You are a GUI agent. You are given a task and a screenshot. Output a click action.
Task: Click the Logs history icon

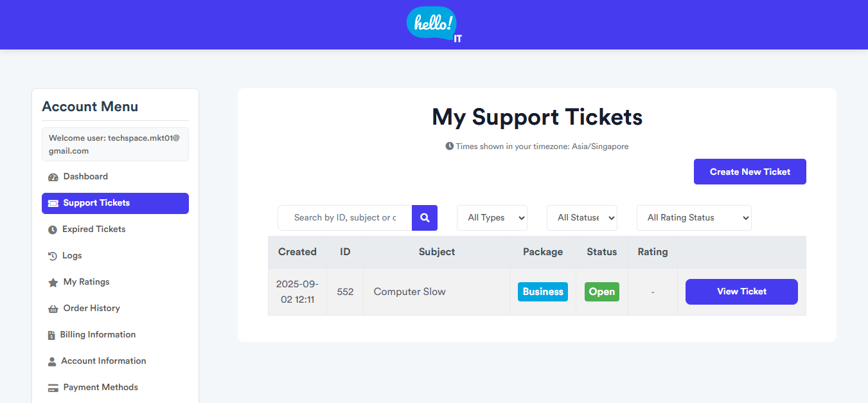point(53,256)
